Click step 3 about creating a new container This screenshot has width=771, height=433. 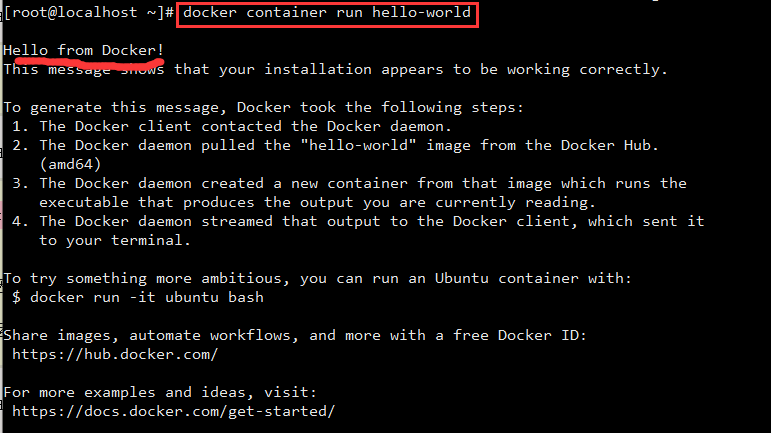click(x=350, y=183)
